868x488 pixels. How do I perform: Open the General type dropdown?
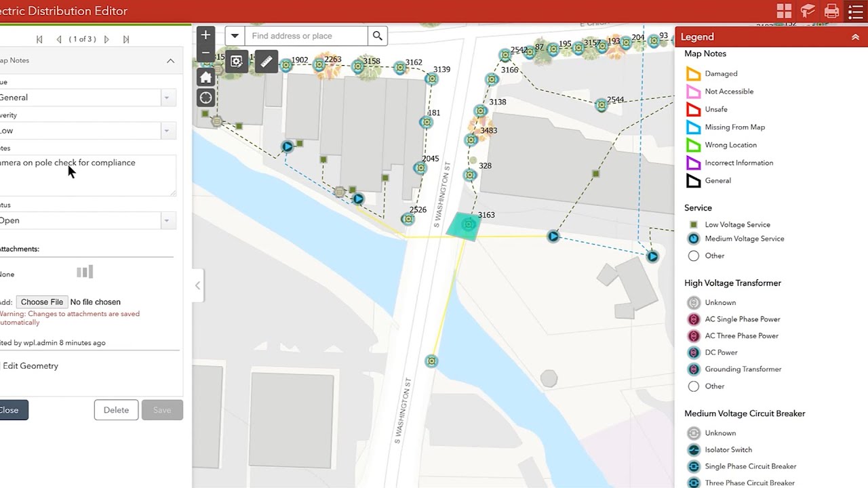166,98
